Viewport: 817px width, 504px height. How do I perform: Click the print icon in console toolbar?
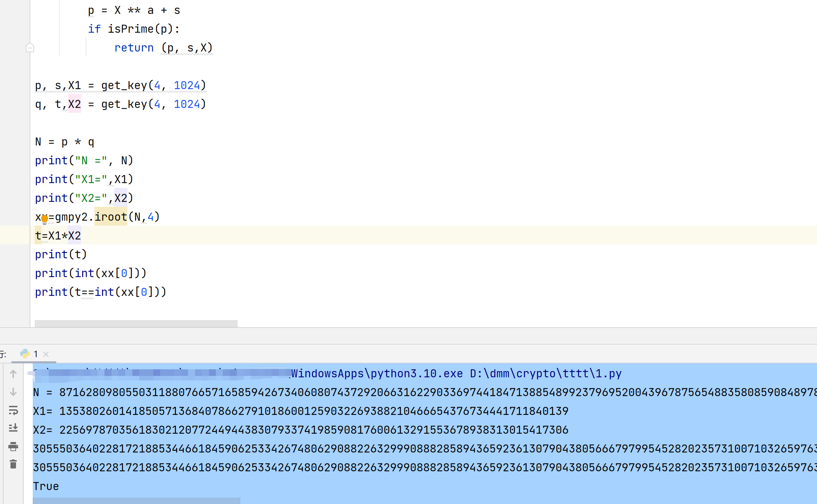click(x=13, y=446)
